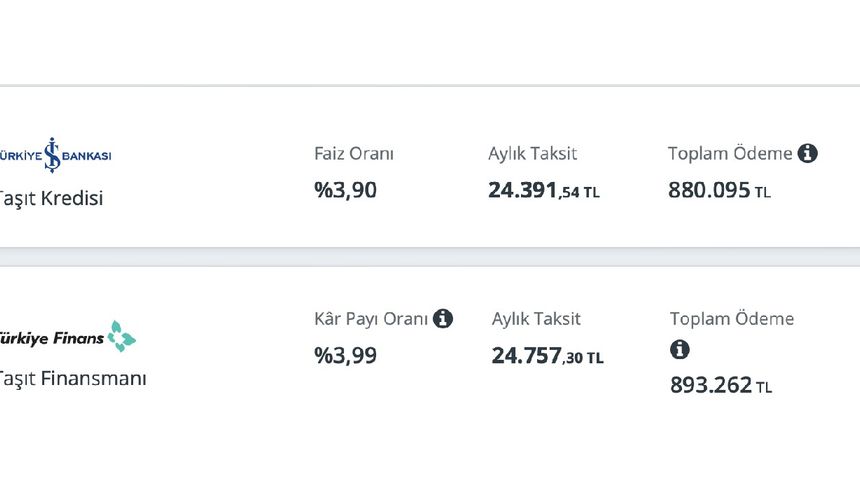
Task: Select the Kâr Payı Oranı label
Action: coord(371,319)
